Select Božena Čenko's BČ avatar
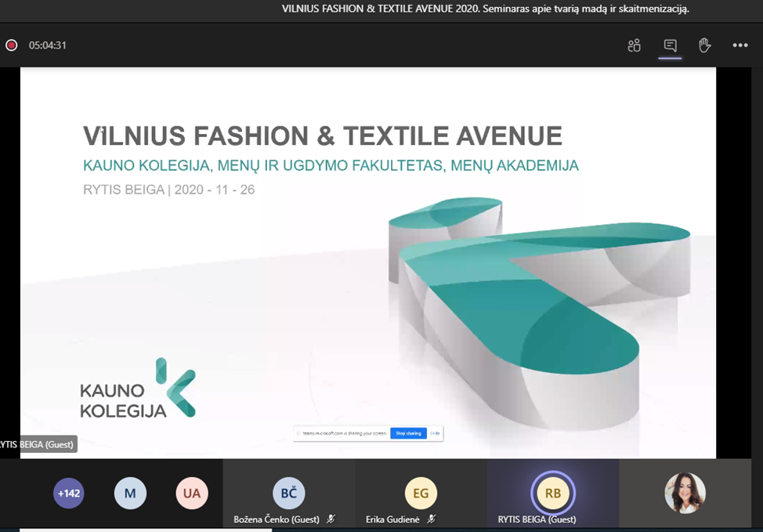Viewport: 763px width, 532px height. tap(289, 494)
